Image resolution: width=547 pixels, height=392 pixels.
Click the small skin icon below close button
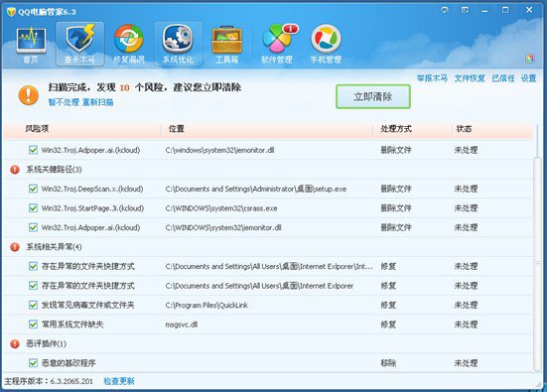530,59
